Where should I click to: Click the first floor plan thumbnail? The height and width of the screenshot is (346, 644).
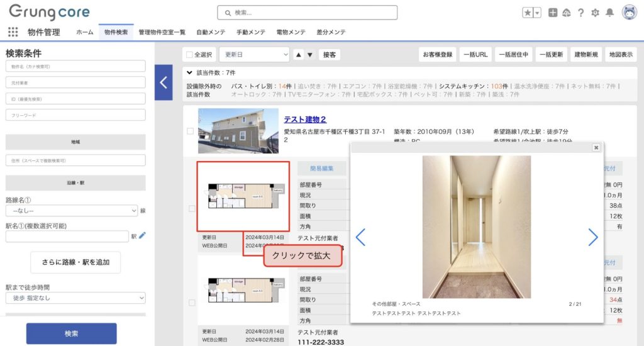[x=243, y=197]
